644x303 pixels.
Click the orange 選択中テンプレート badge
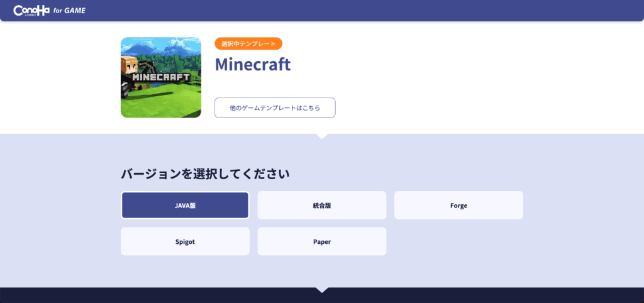point(248,43)
